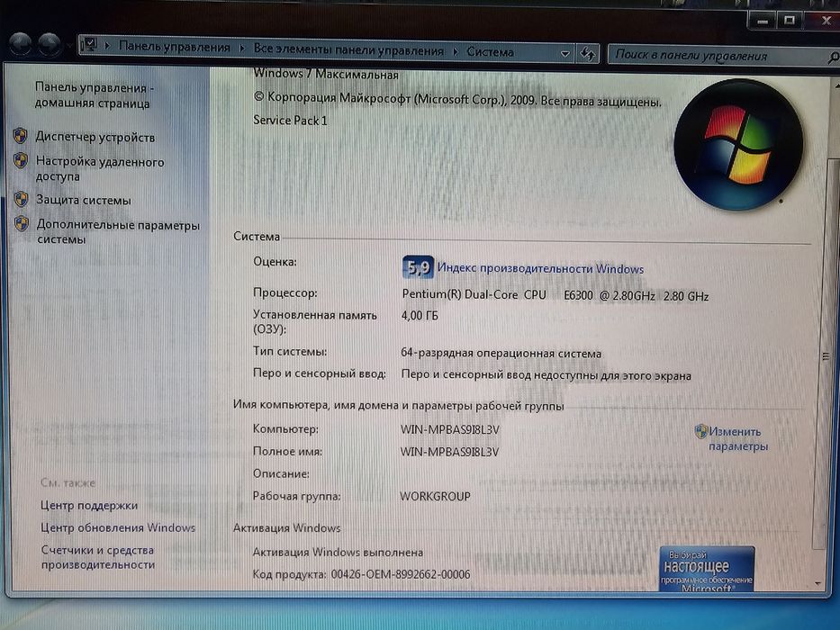840x630 pixels.
Task: Click shield icon next to Изменить параметры
Action: tap(700, 431)
